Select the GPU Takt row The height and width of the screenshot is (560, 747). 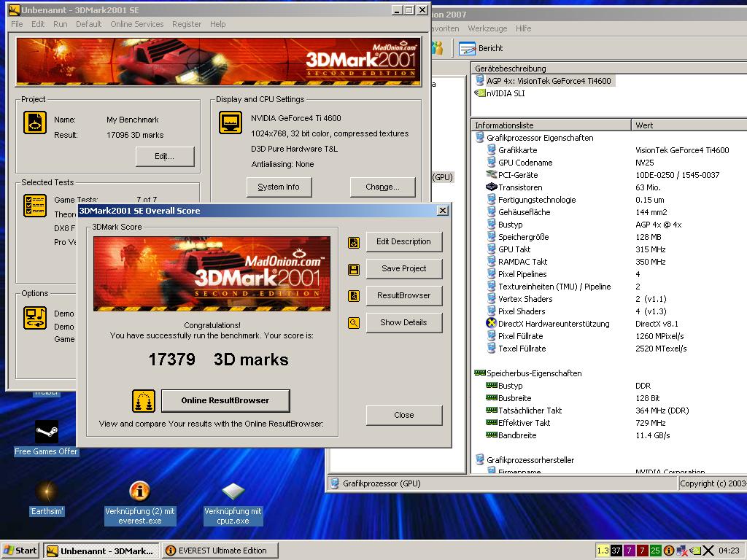616,249
